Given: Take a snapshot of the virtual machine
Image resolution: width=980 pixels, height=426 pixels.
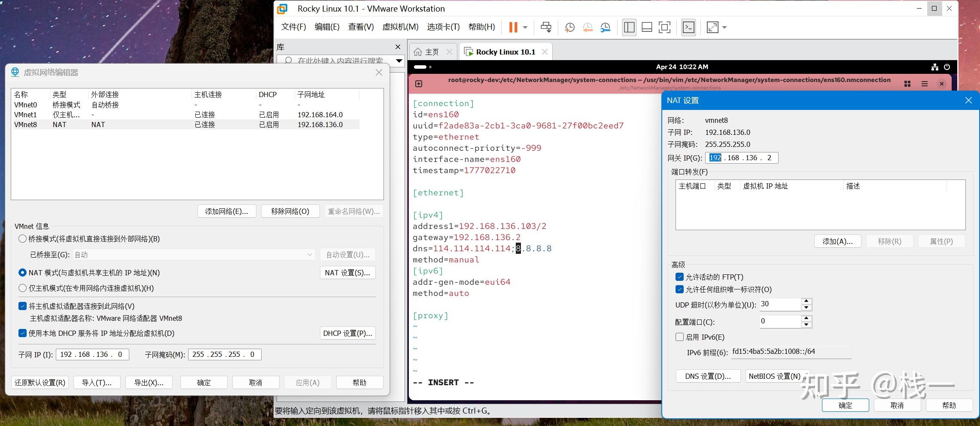Looking at the screenshot, I should pos(570,27).
